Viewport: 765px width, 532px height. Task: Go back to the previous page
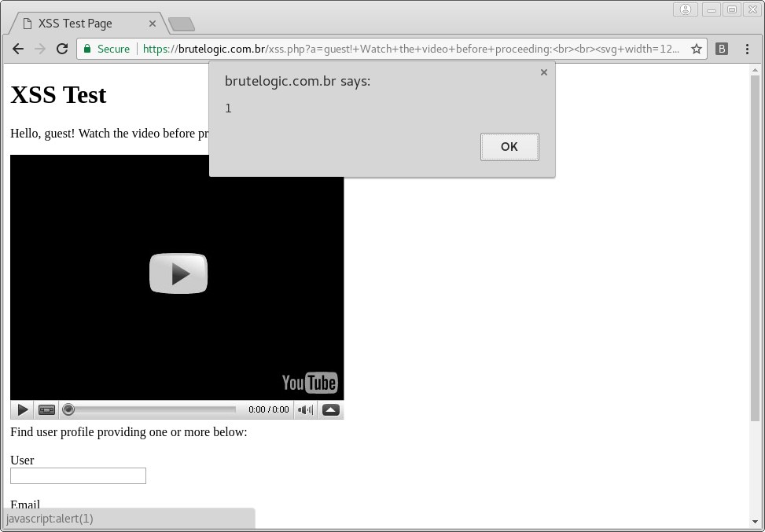18,49
